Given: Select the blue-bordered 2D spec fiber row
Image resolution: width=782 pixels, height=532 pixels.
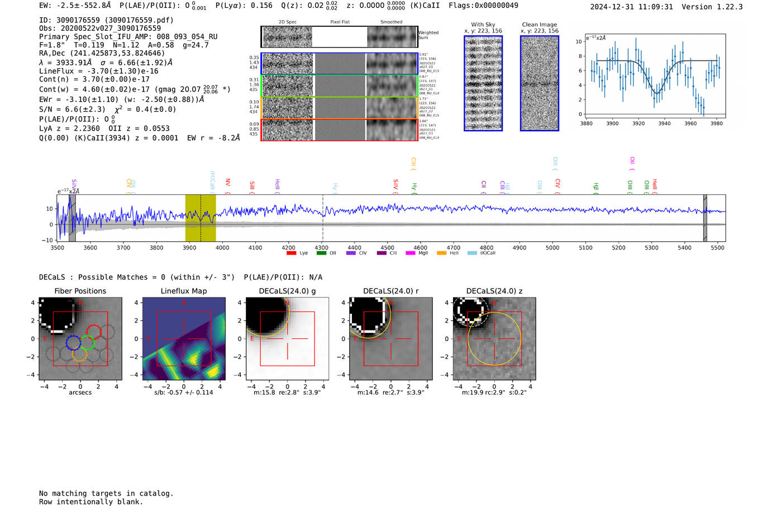Looking at the screenshot, I should tap(340, 64).
